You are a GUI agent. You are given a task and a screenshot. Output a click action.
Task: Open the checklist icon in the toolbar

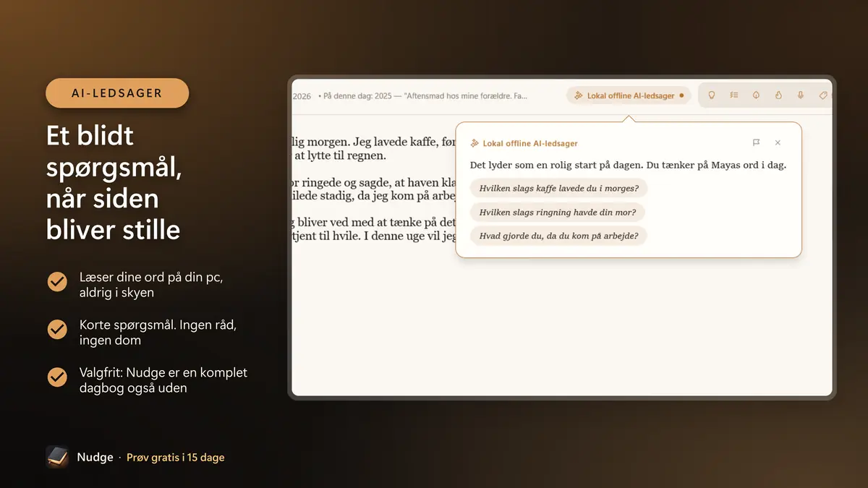(x=733, y=95)
